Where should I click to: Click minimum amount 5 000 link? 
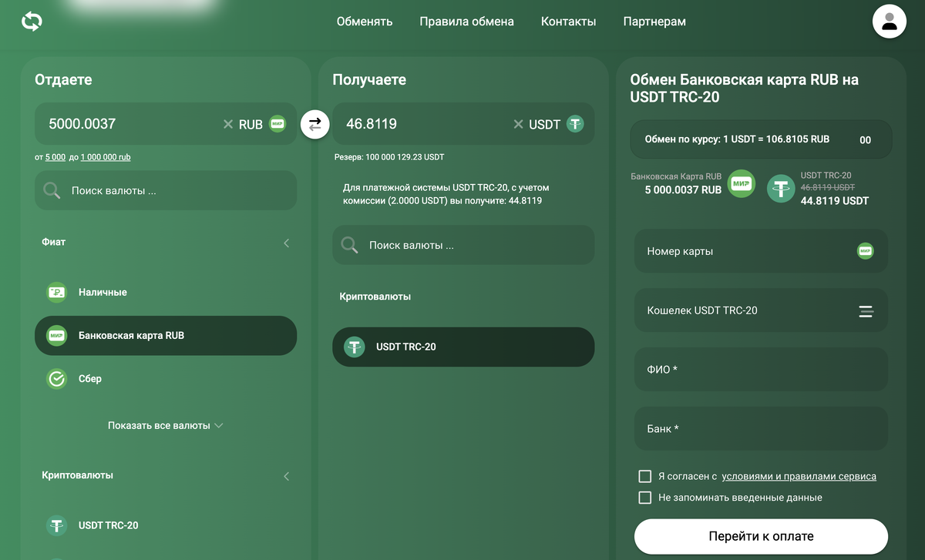[x=55, y=157]
